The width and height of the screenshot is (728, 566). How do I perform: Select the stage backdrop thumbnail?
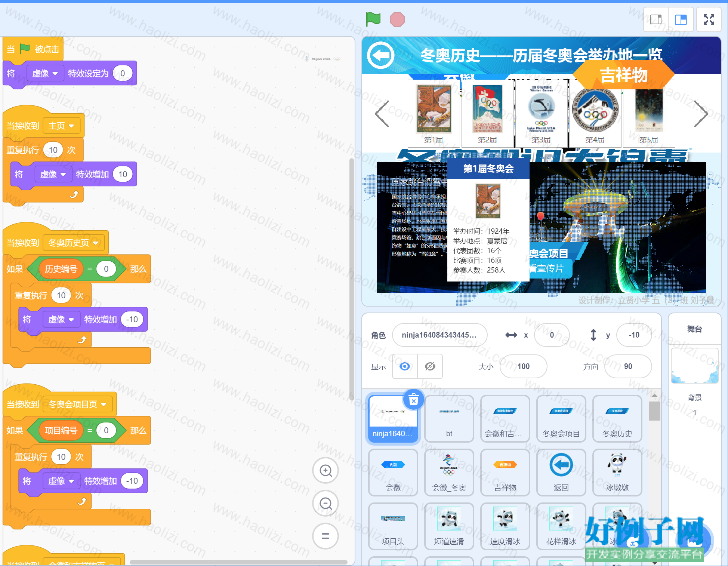[x=694, y=366]
